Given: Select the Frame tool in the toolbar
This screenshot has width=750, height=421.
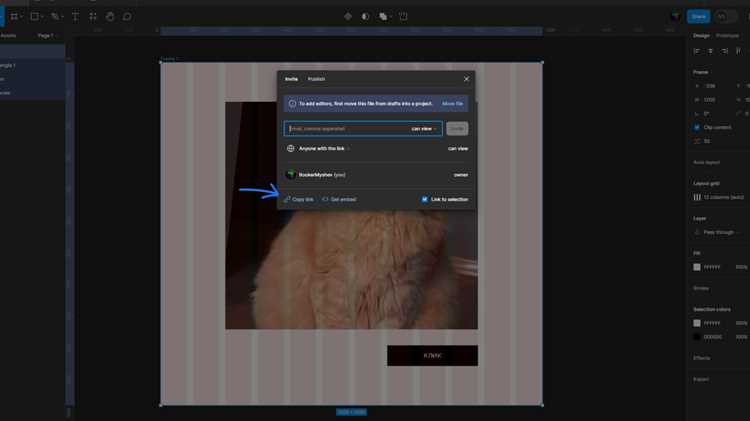Looking at the screenshot, I should coord(14,17).
